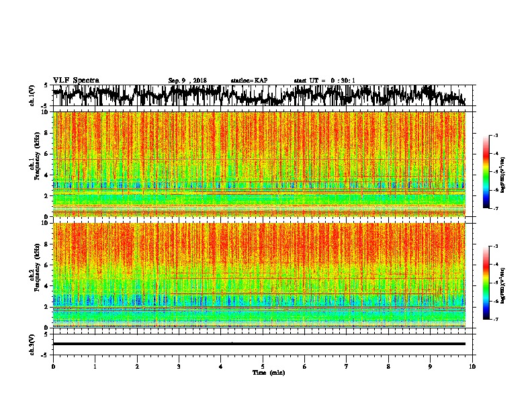
Task: Click time axis tick label "7"
Action: (347, 367)
